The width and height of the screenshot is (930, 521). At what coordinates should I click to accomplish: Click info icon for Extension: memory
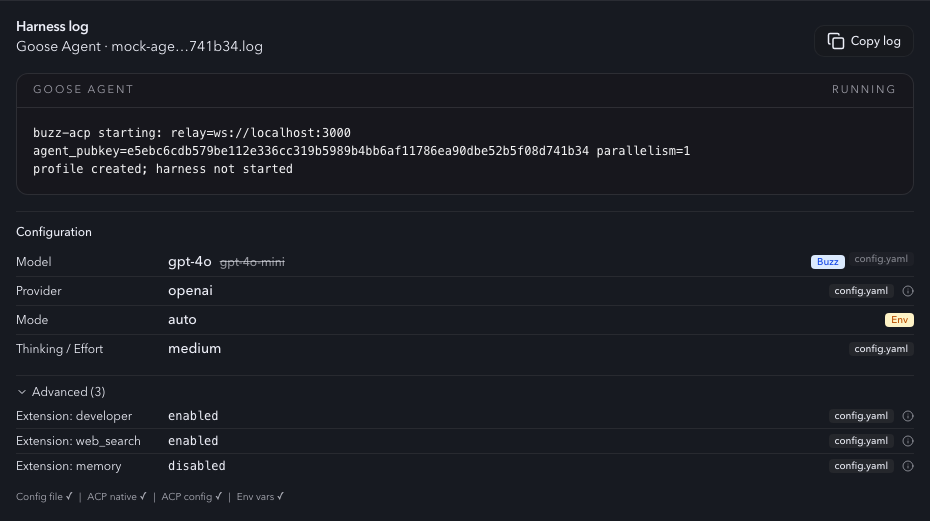(x=907, y=466)
